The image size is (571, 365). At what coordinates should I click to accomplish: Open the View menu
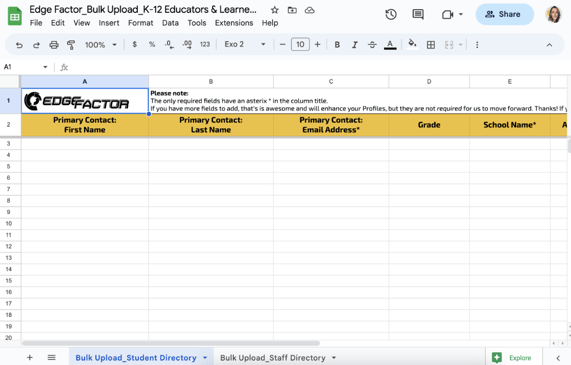[82, 23]
